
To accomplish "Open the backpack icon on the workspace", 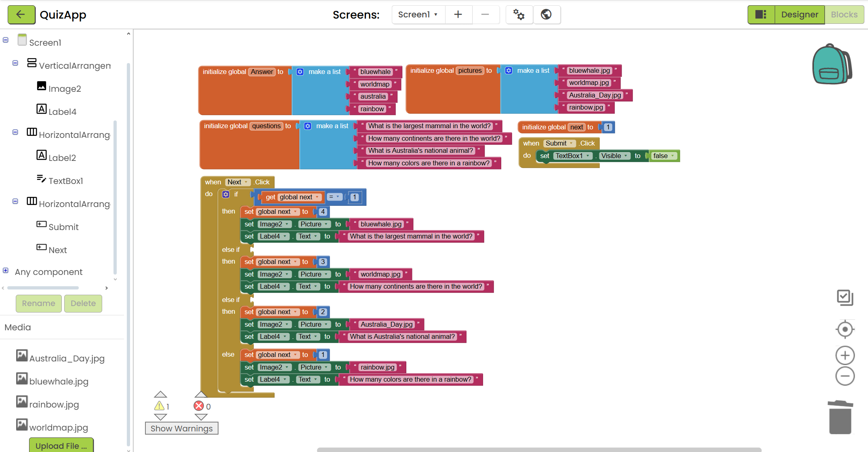I will click(832, 64).
